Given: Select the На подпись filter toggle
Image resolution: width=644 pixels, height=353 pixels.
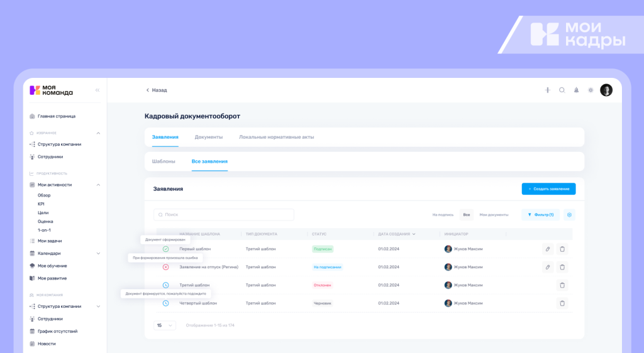Looking at the screenshot, I should (443, 215).
